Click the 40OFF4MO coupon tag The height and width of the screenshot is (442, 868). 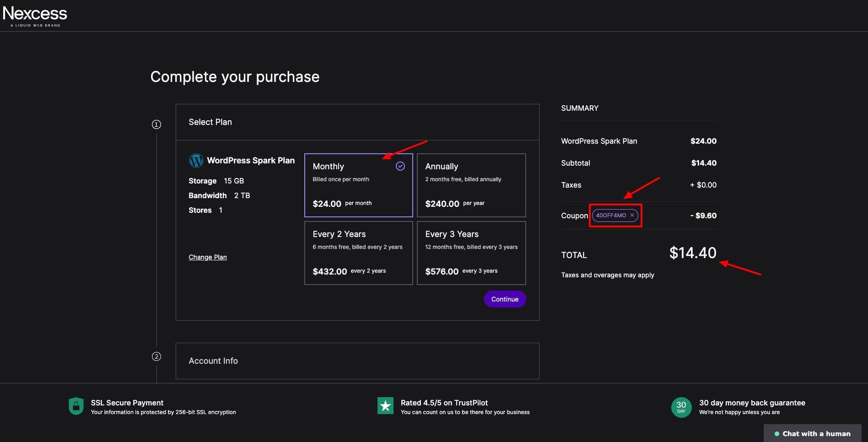coord(610,215)
